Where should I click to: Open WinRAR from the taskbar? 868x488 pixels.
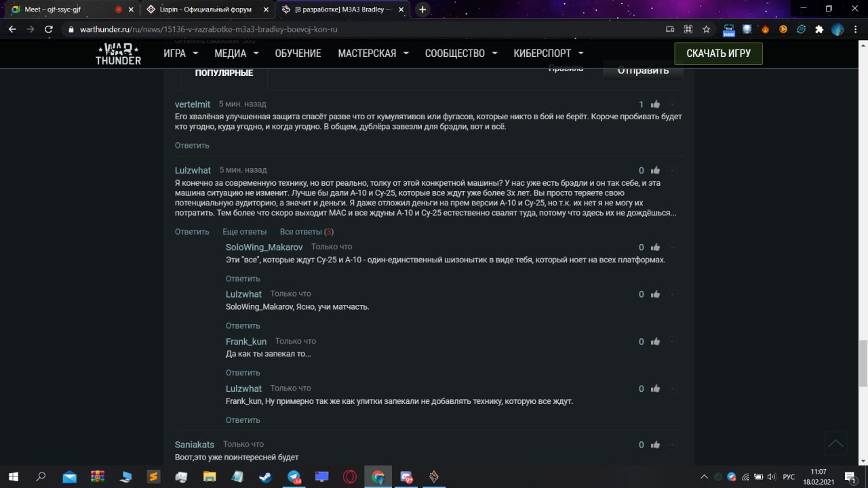click(x=98, y=477)
